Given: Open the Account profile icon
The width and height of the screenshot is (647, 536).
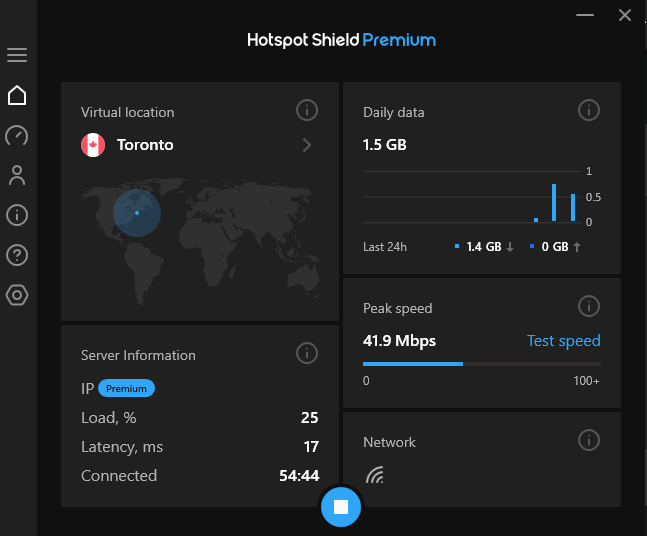Looking at the screenshot, I should [x=17, y=176].
